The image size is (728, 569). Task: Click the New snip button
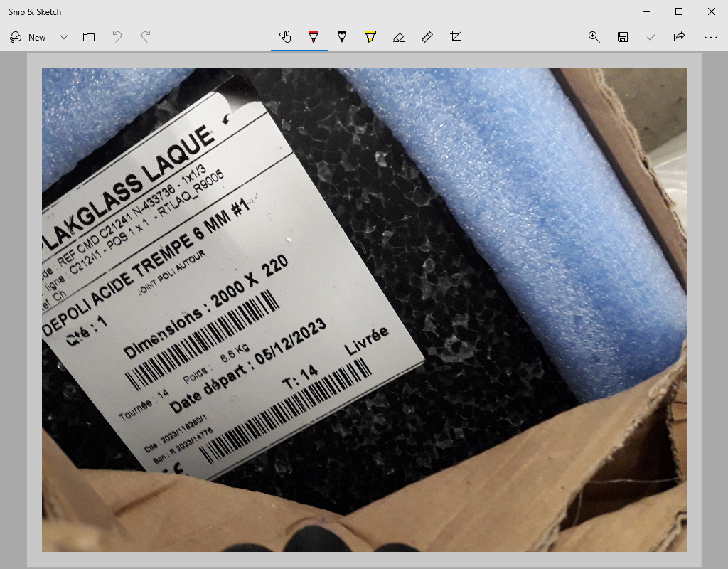pyautogui.click(x=28, y=37)
